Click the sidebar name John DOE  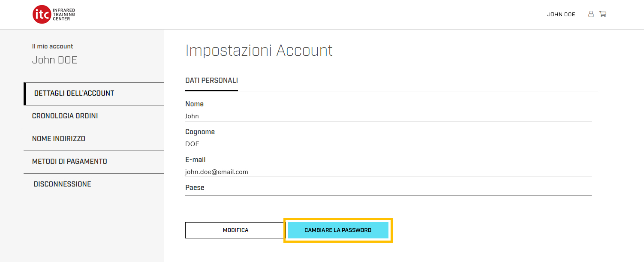(x=55, y=60)
